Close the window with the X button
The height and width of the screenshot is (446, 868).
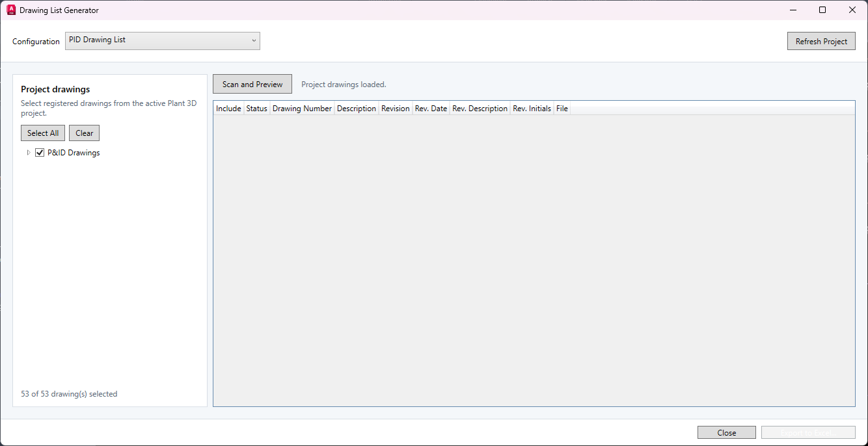coord(852,10)
